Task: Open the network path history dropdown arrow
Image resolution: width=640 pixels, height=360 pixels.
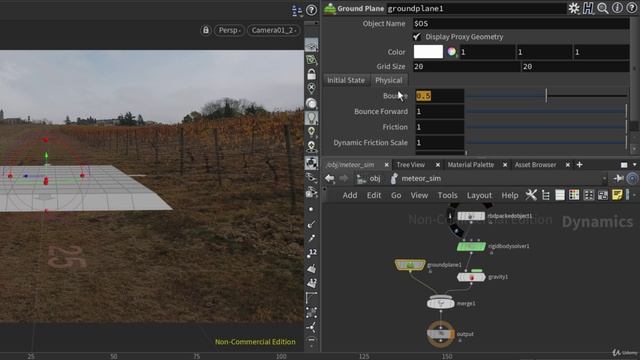Action: [604, 179]
